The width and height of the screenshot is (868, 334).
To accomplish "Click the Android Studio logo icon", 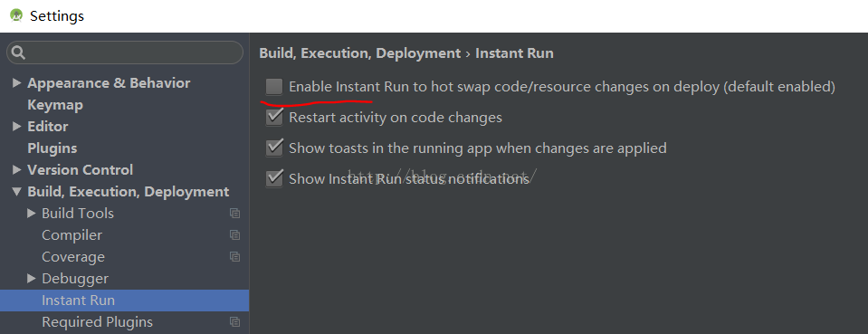I will (16, 15).
